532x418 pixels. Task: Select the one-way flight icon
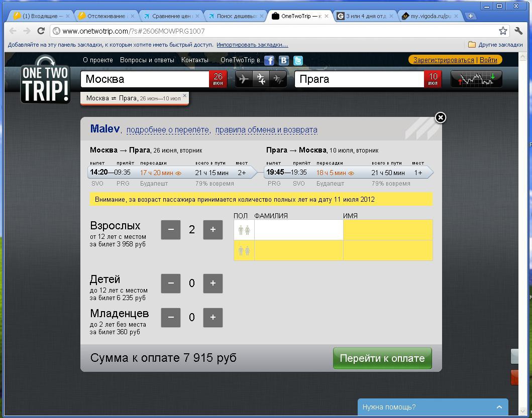pyautogui.click(x=244, y=79)
